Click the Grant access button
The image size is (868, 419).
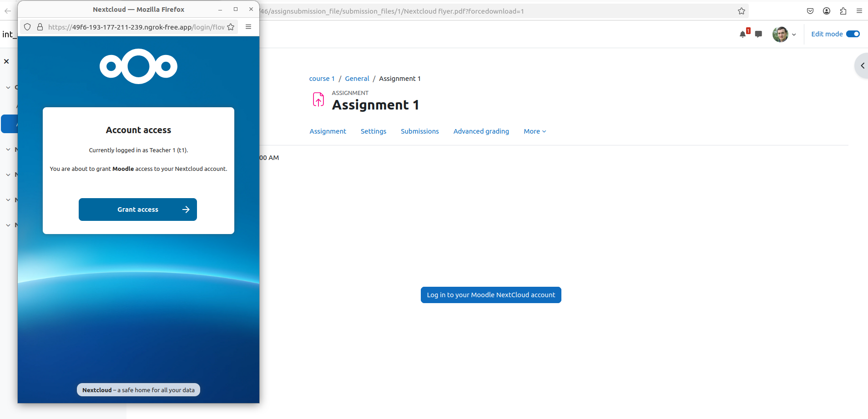(x=138, y=209)
